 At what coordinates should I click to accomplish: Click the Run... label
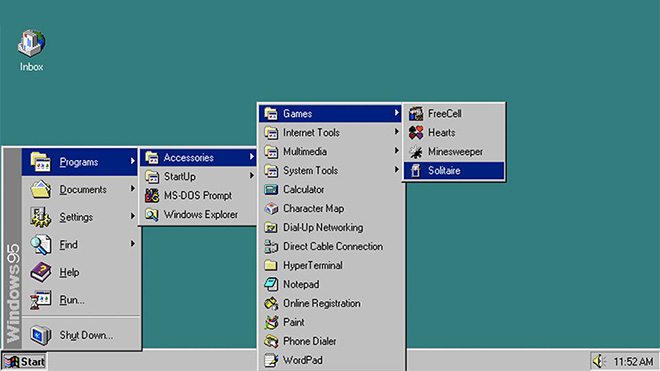pos(72,300)
